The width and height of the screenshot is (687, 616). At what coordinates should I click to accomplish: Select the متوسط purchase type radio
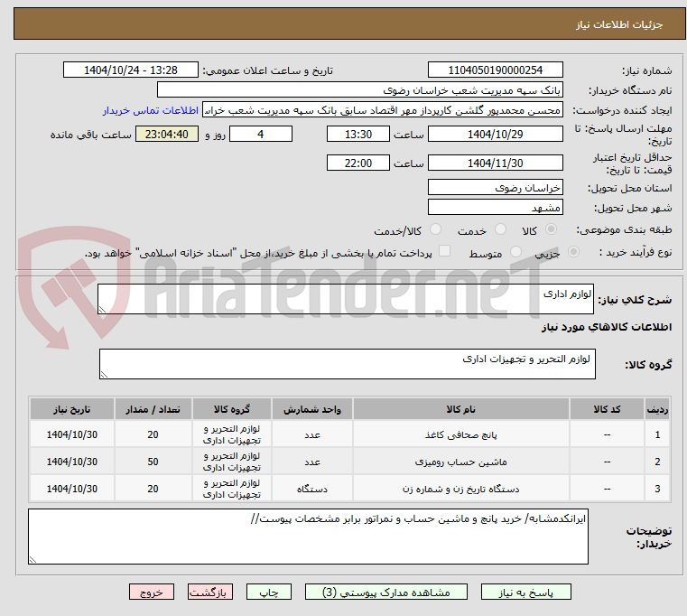click(515, 252)
